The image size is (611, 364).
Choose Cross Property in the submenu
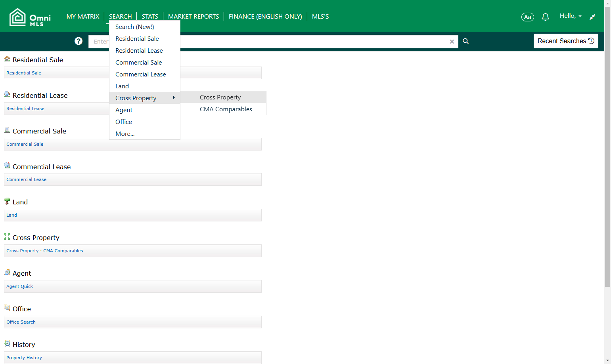(223, 97)
